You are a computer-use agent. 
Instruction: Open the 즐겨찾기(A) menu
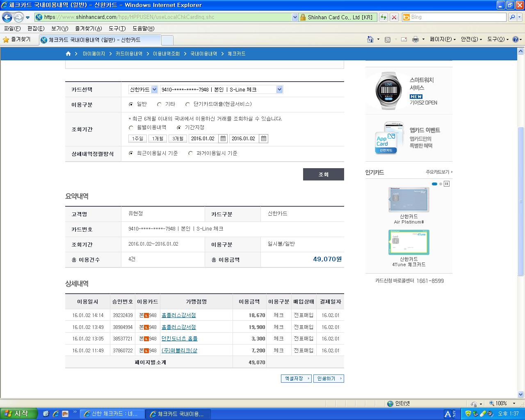[88, 28]
